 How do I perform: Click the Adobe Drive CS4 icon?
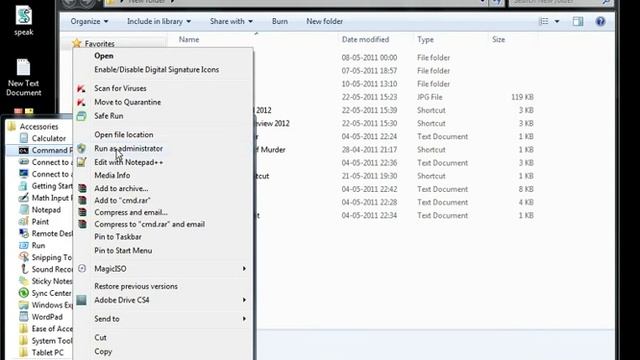click(x=81, y=300)
